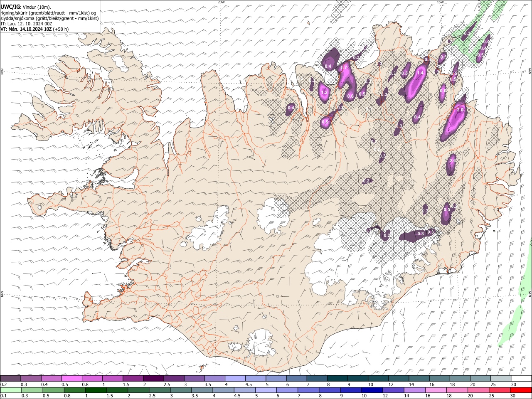Click the 'rigning/skúrir' legend description line
Image resolution: width=532 pixels, height=399 pixels.
[x=48, y=12]
